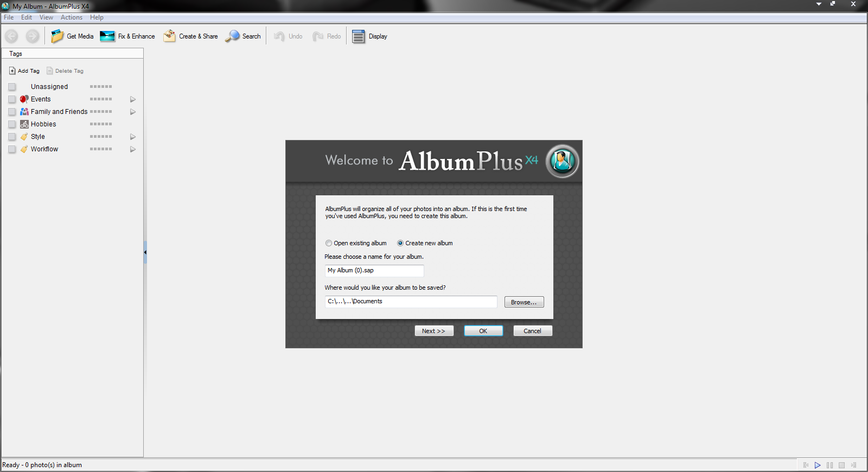Click the Back navigation arrow icon
Image resolution: width=868 pixels, height=472 pixels.
[x=11, y=36]
